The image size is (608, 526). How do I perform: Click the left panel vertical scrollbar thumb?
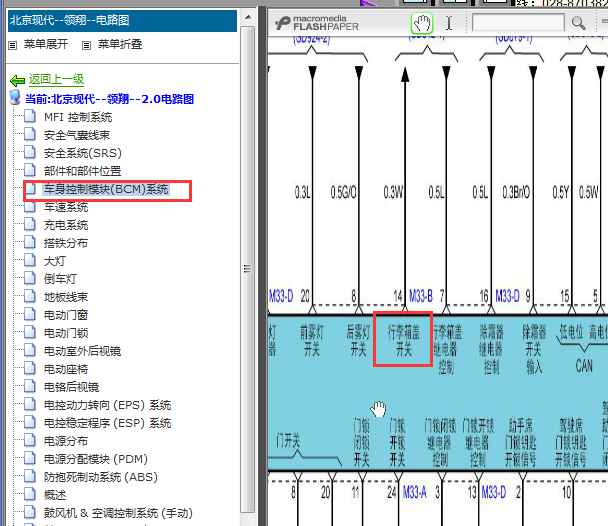247,268
